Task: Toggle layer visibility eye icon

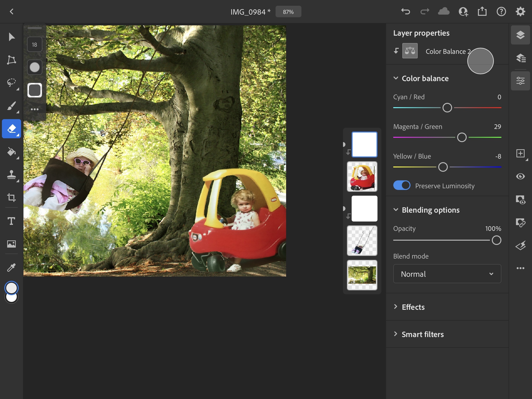Action: coord(520,176)
